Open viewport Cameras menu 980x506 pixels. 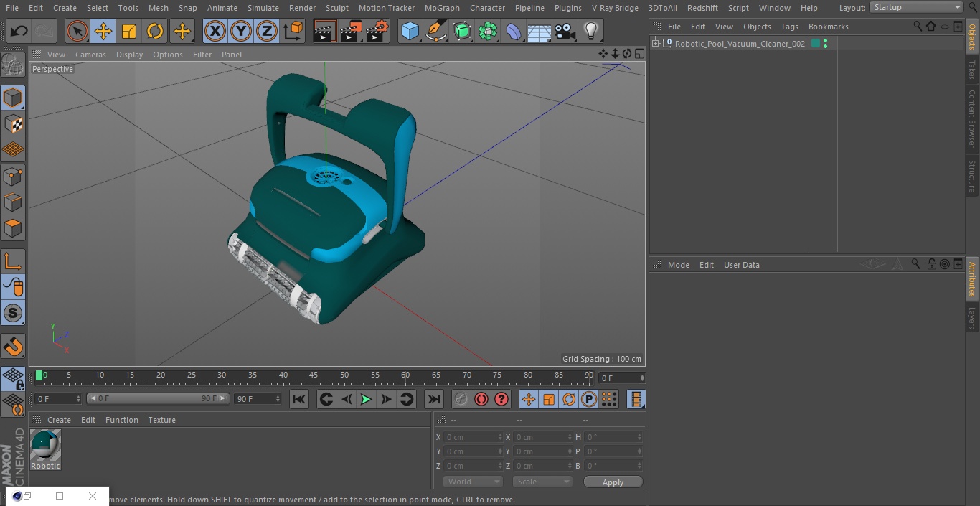tap(90, 55)
